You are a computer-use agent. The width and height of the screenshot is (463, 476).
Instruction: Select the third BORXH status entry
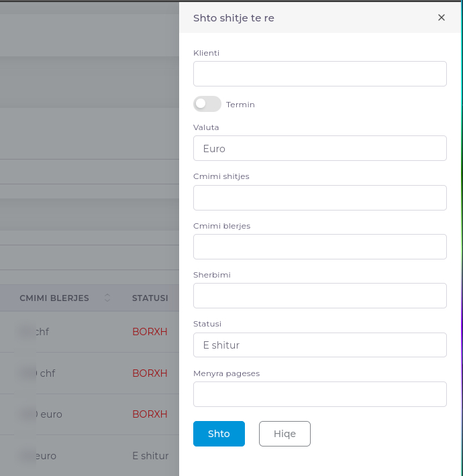tap(150, 414)
